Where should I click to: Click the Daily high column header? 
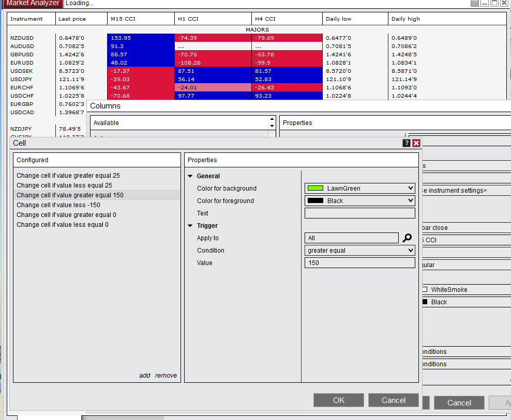(x=447, y=19)
